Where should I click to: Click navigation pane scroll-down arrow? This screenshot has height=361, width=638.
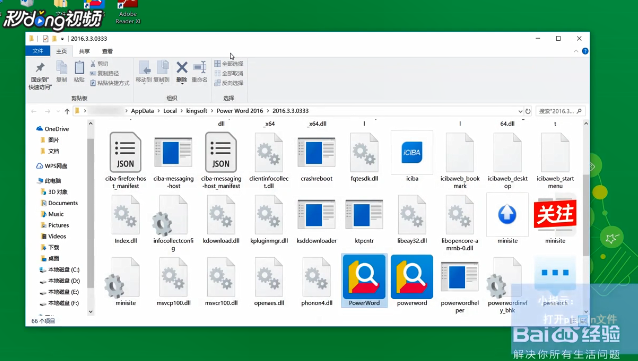click(x=91, y=312)
